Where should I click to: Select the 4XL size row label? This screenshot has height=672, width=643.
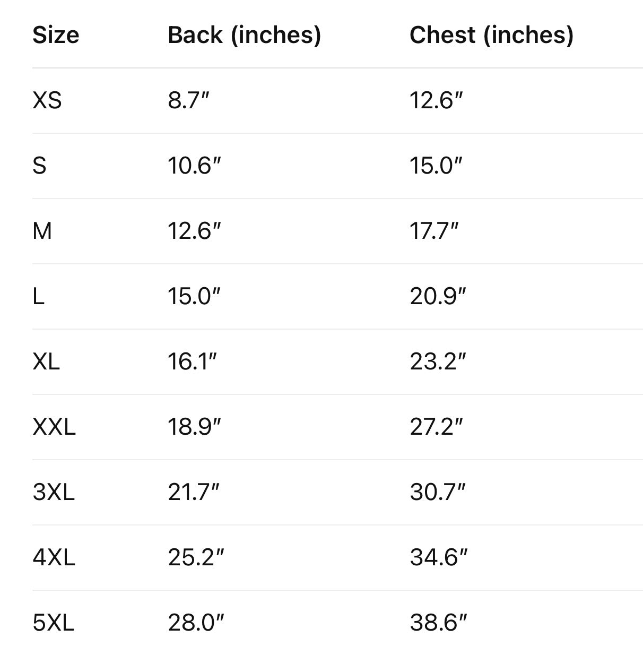pyautogui.click(x=54, y=557)
